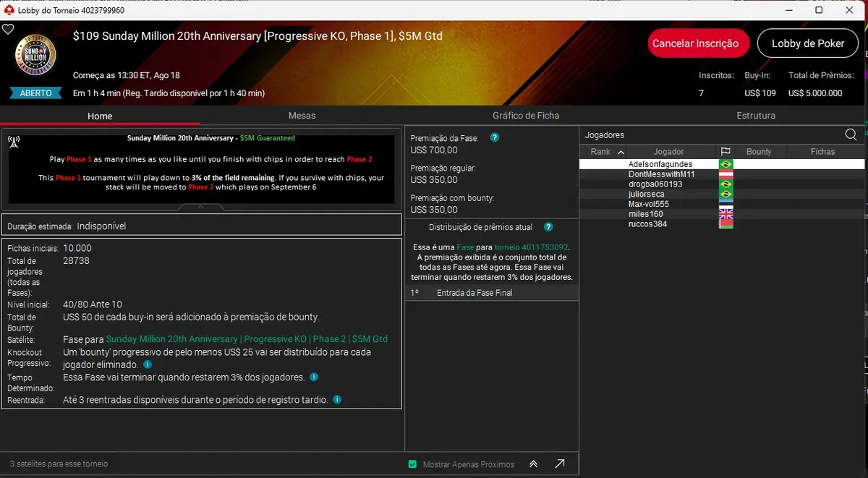Click the ABERTO status badge
The width and height of the screenshot is (868, 478).
click(35, 93)
